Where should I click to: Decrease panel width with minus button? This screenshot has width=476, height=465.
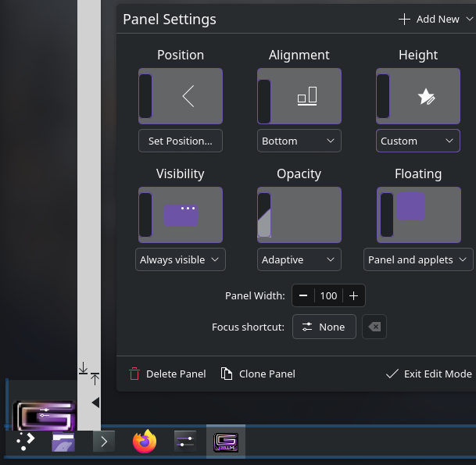(x=303, y=295)
